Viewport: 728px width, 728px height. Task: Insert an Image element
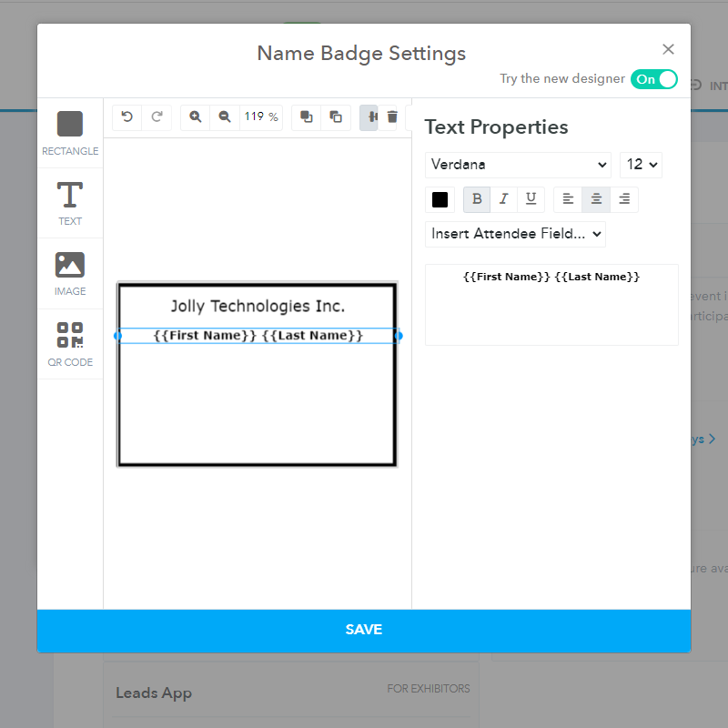click(x=70, y=273)
